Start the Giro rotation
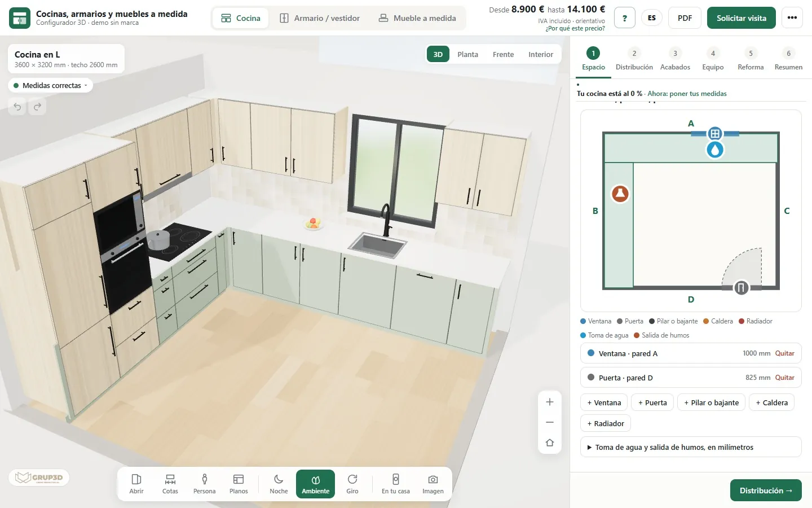 click(x=352, y=484)
